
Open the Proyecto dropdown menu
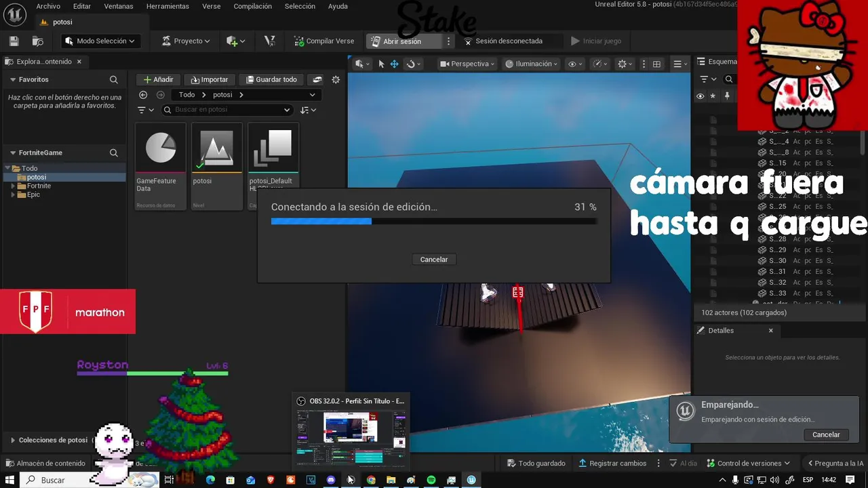pyautogui.click(x=186, y=41)
